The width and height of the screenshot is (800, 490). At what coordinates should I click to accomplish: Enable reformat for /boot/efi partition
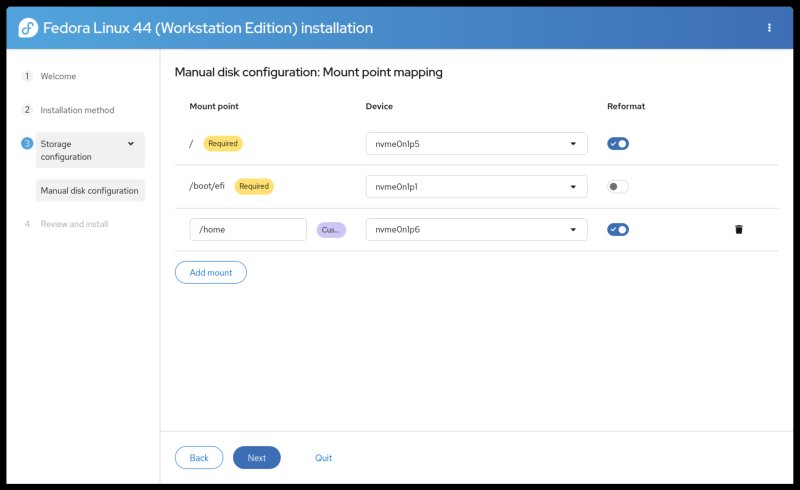[618, 186]
